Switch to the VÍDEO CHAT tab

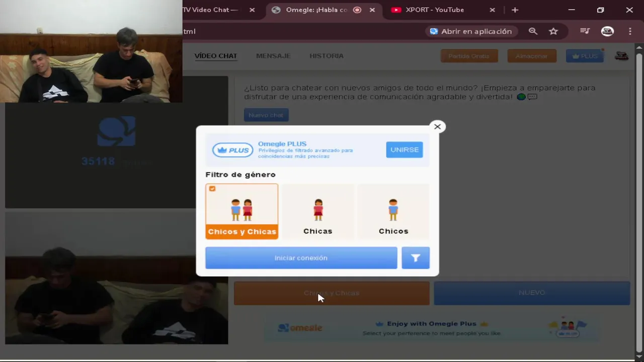pyautogui.click(x=216, y=56)
